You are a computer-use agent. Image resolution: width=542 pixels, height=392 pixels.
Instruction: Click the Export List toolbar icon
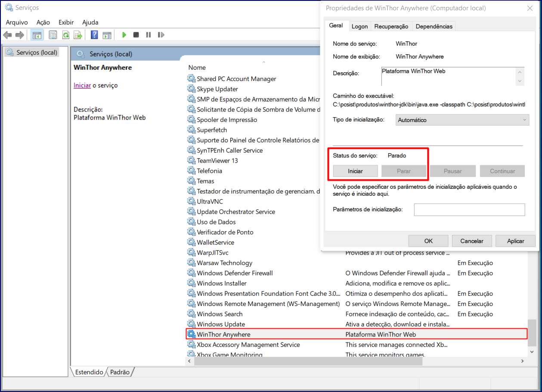(x=78, y=35)
